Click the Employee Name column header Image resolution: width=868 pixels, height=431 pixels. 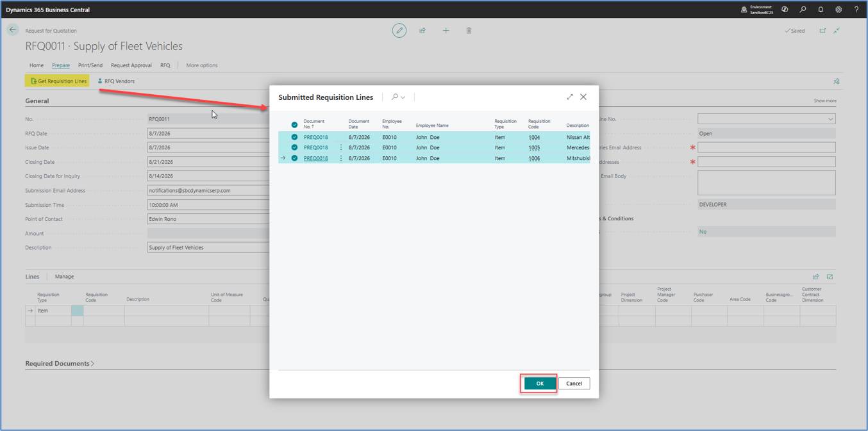tap(432, 126)
